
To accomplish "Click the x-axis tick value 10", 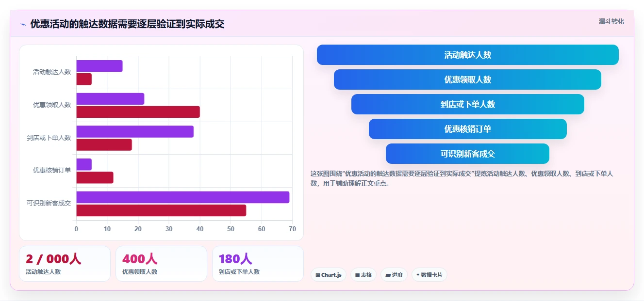I will pos(107,229).
